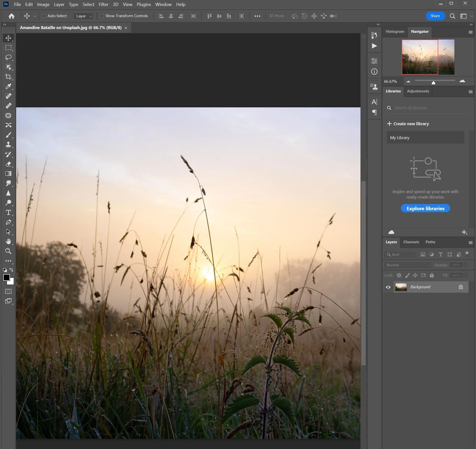This screenshot has height=449, width=476.
Task: Enable the Auto-Select checkbox
Action: coord(44,16)
